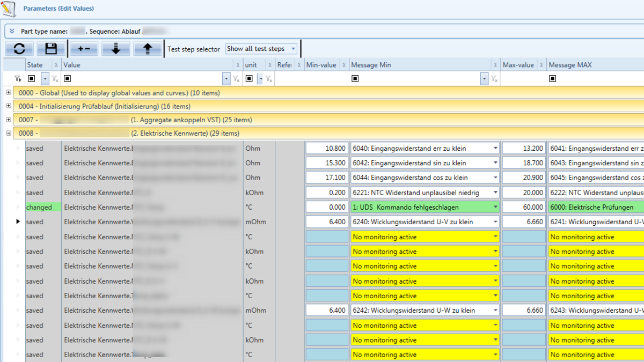Viewport: 644px width, 362px height.
Task: Sort by the Message Min column header
Action: pos(371,65)
